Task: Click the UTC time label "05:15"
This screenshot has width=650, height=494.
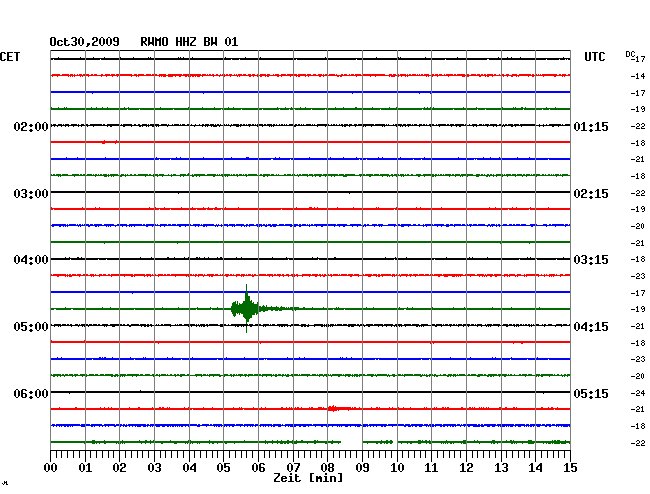Action: [x=591, y=393]
